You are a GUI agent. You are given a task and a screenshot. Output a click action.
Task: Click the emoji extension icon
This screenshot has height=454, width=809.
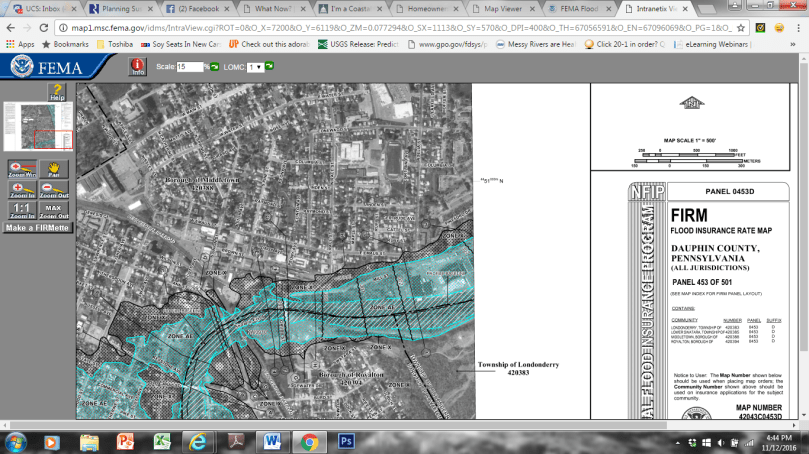click(x=779, y=28)
